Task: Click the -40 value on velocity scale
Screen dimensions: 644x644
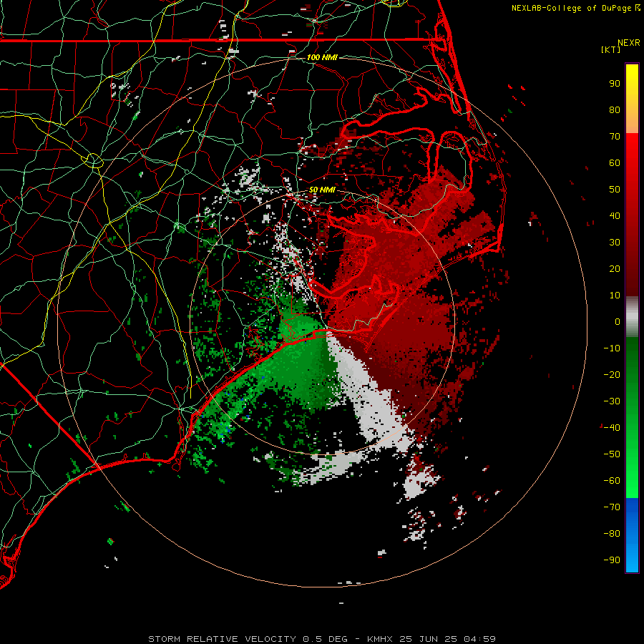Action: coord(612,428)
